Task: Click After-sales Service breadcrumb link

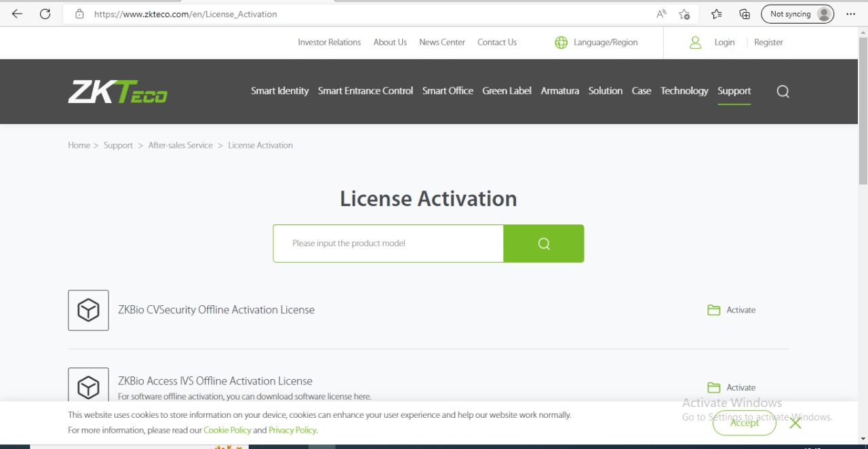Action: click(180, 145)
